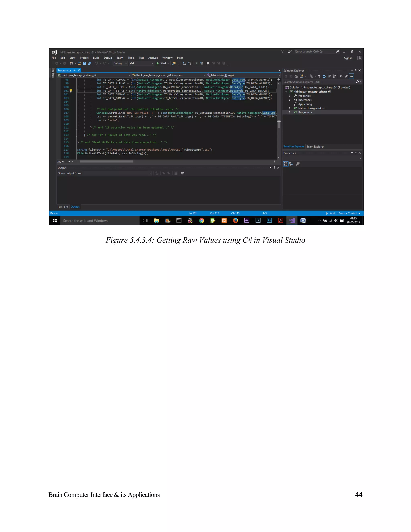
Task: Open the 100 % zoom dropdown
Action: (64, 161)
